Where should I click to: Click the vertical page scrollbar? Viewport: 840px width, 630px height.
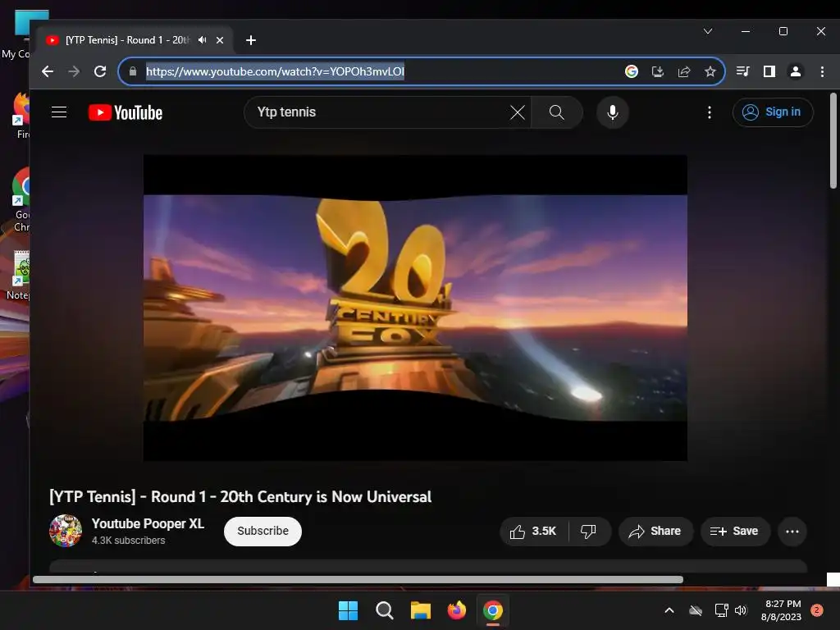pyautogui.click(x=833, y=141)
